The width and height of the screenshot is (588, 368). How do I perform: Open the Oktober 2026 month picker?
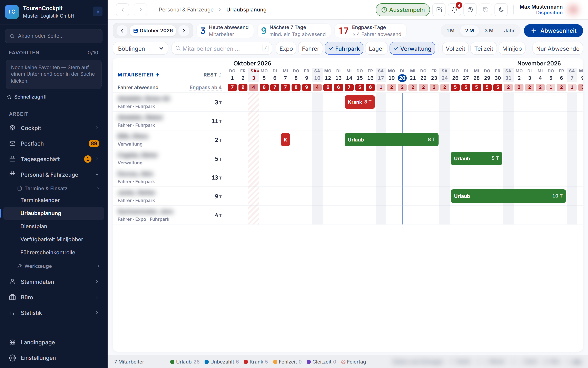[153, 31]
